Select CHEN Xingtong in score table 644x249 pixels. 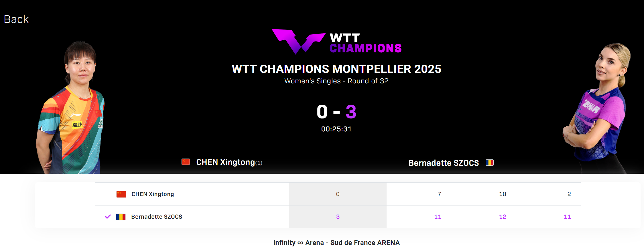[153, 194]
